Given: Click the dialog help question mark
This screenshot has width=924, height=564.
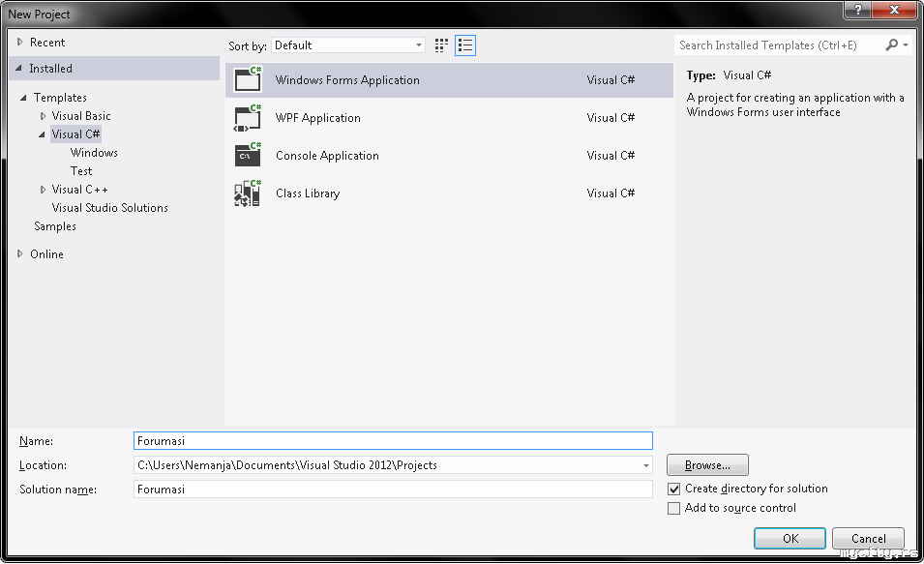Looking at the screenshot, I should click(x=857, y=12).
